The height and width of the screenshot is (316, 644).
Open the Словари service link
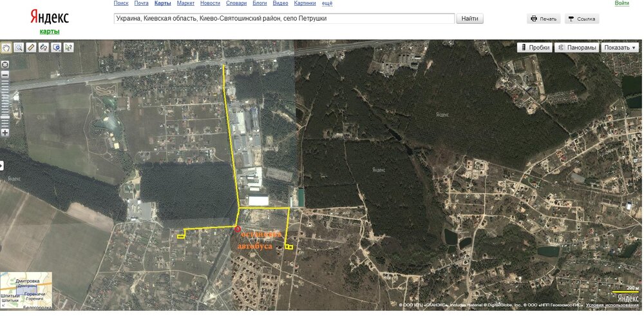[236, 3]
